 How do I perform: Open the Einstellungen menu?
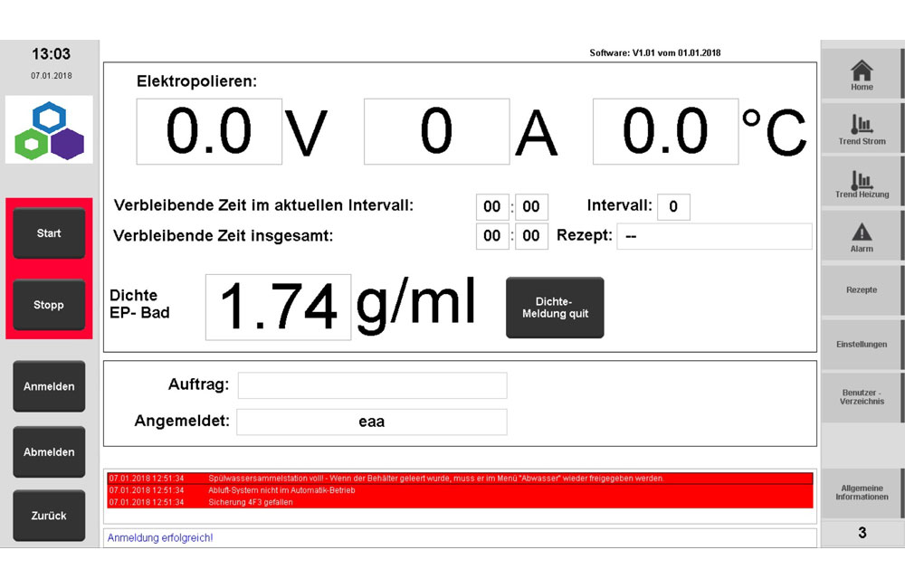point(862,344)
